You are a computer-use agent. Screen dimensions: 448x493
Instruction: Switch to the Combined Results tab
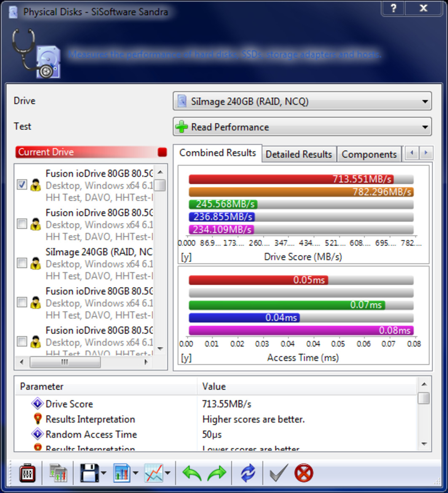(217, 153)
